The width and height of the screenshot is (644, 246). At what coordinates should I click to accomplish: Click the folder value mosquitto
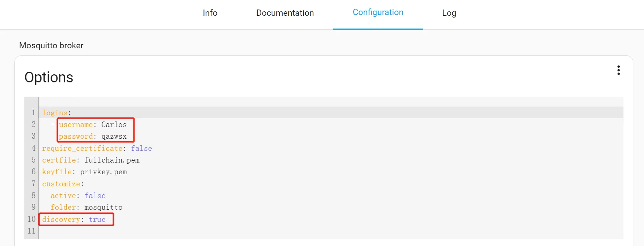pos(103,208)
